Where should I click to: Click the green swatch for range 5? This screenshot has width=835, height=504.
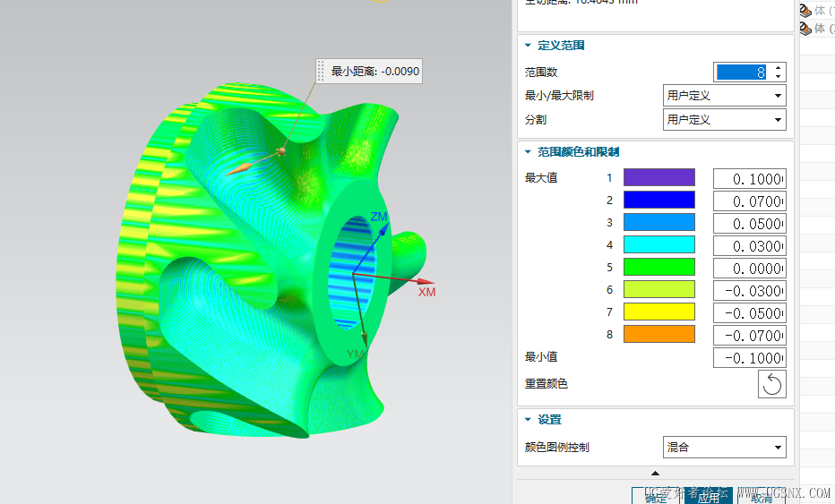[659, 267]
